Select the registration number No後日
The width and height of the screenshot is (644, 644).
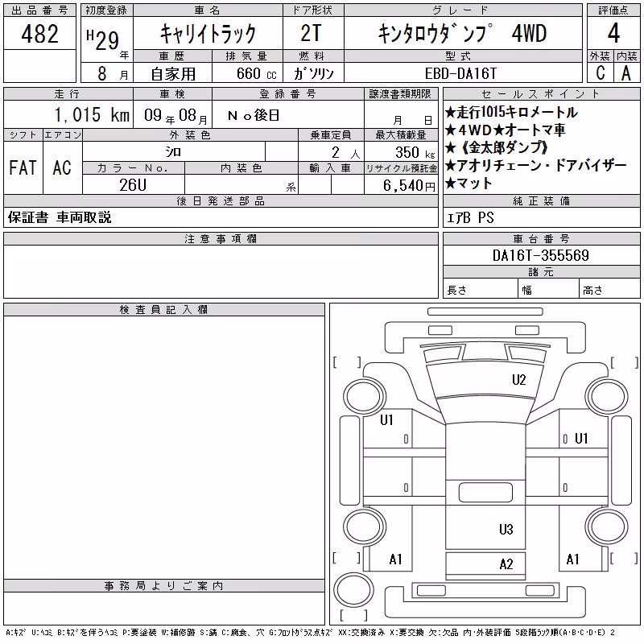coord(254,115)
